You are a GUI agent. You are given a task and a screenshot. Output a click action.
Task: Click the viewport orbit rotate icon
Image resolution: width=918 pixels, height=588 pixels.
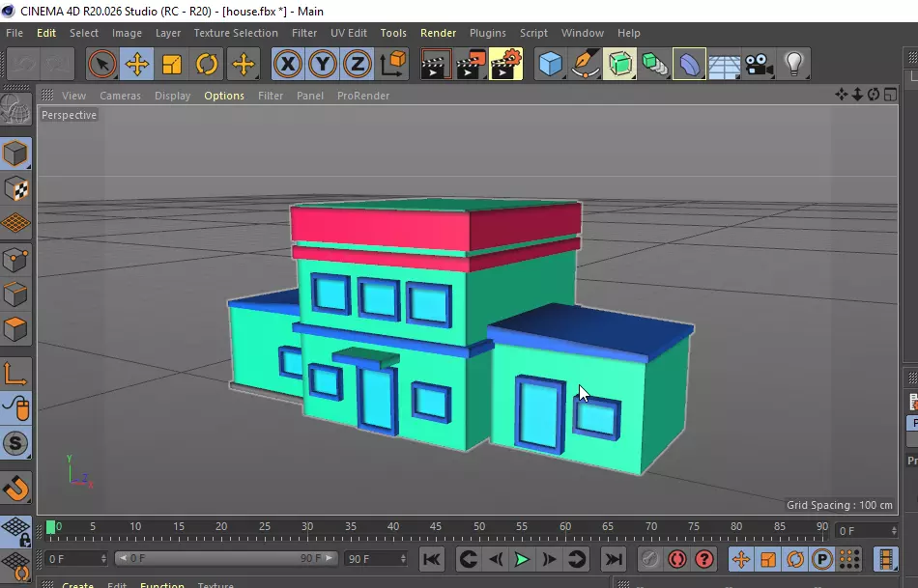click(x=874, y=95)
